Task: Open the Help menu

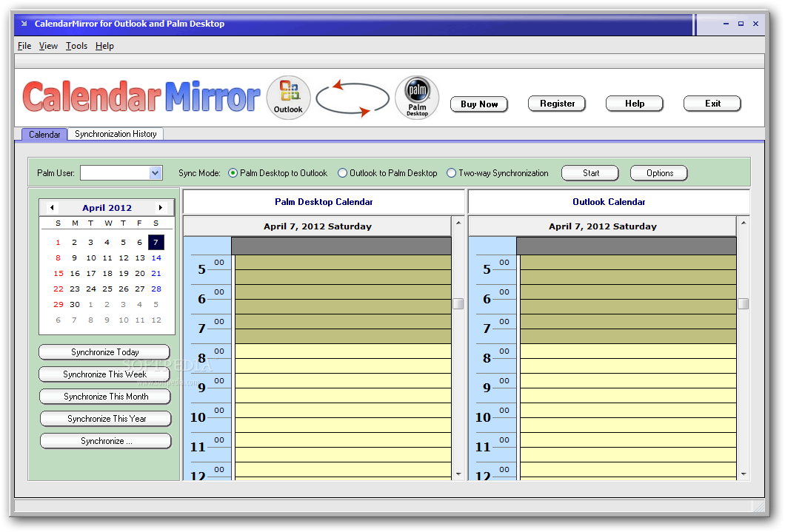Action: point(104,45)
